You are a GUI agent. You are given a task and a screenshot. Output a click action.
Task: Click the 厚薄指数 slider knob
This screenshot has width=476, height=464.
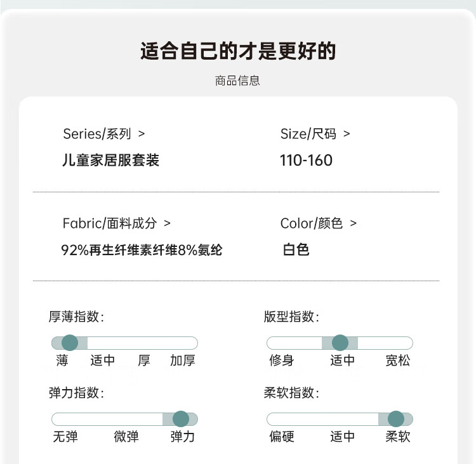click(x=70, y=343)
